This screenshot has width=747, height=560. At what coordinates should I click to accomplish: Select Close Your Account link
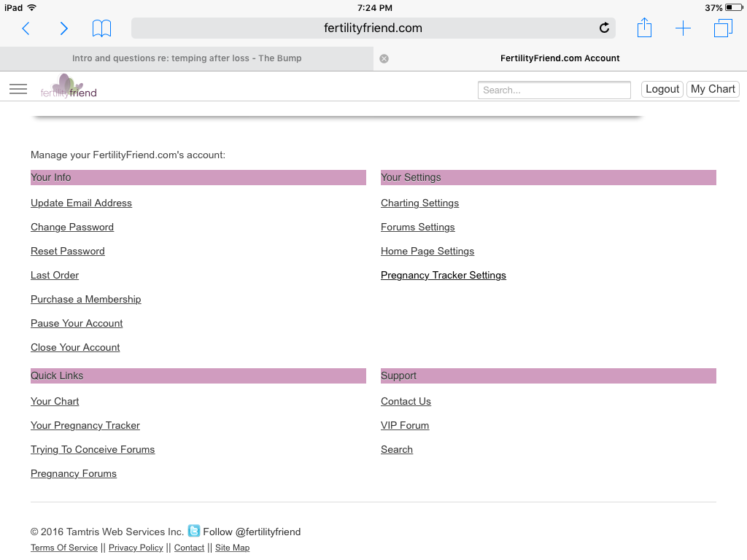[x=75, y=347]
